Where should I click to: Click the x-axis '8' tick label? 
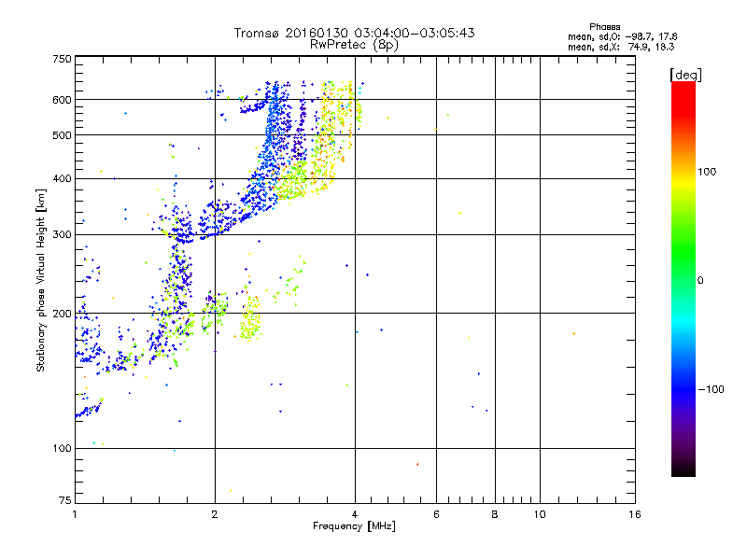coord(495,514)
